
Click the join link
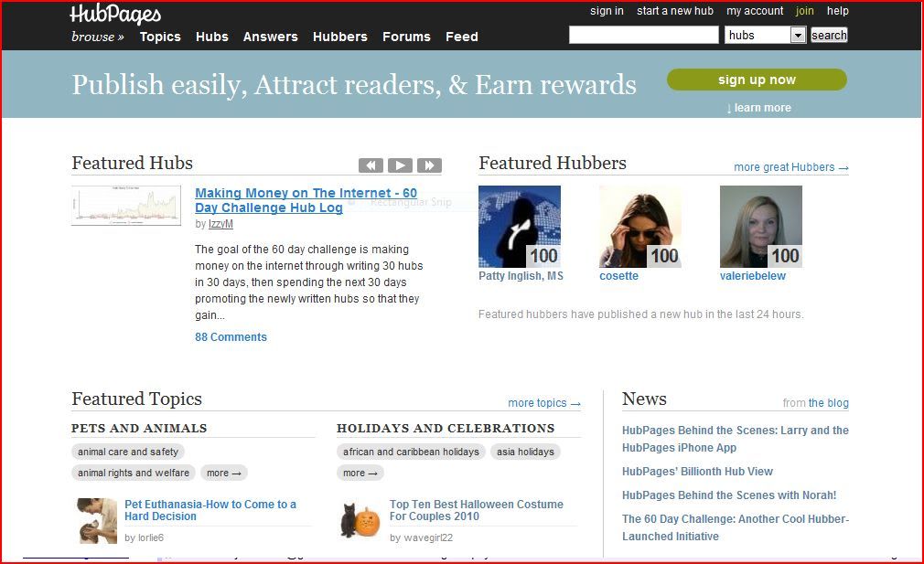point(804,11)
